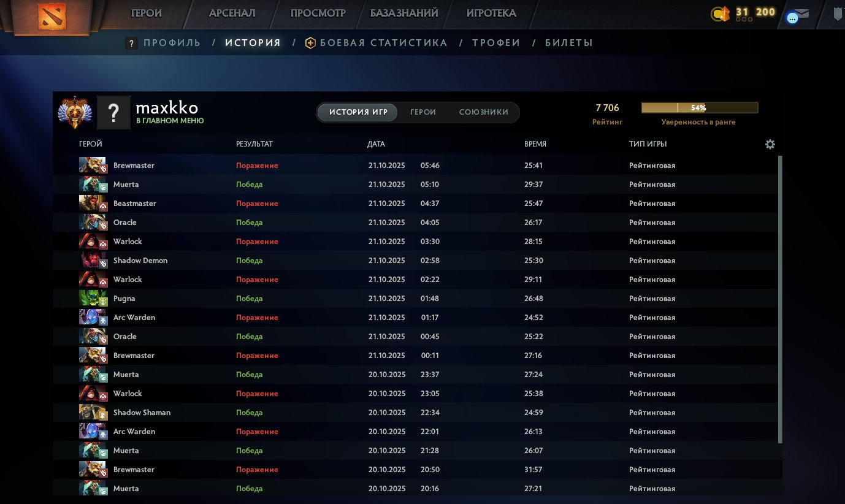
Task: Click the shards currency icon
Action: pyautogui.click(x=720, y=13)
